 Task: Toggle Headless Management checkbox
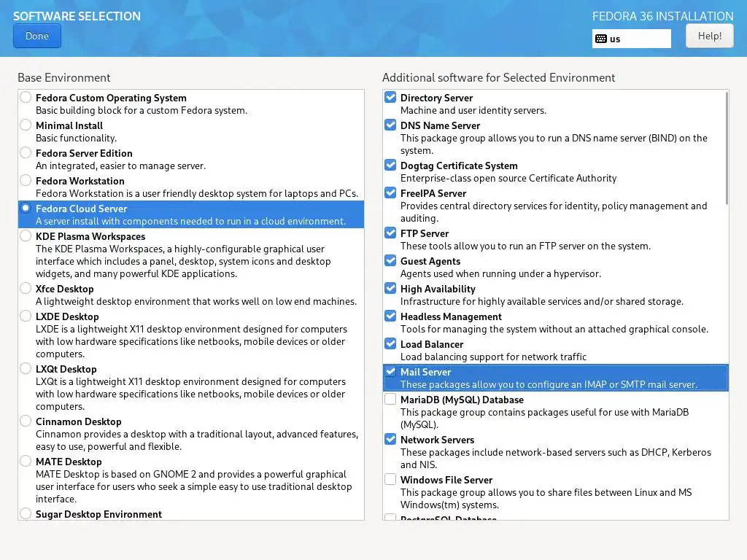(x=390, y=316)
